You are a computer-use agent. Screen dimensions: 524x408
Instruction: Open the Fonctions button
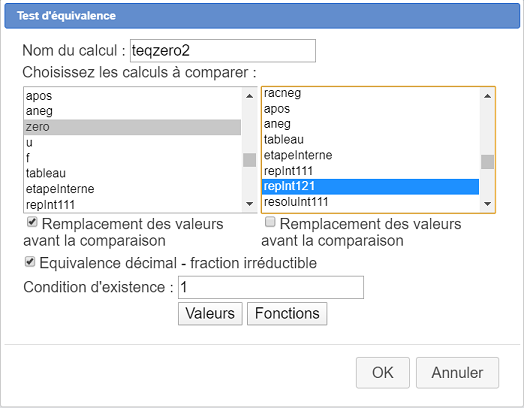click(x=287, y=313)
